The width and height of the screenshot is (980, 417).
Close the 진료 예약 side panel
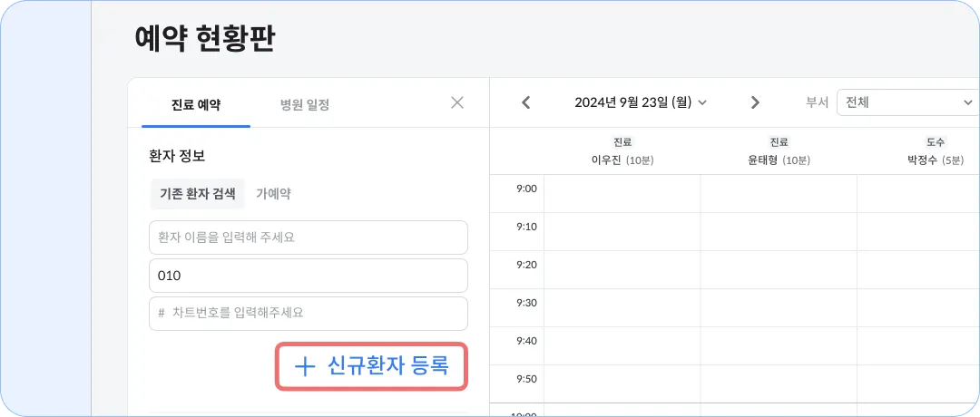pyautogui.click(x=457, y=102)
